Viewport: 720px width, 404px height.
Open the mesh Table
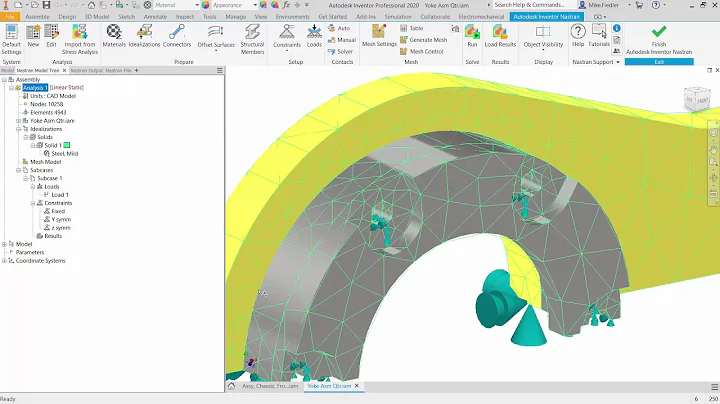[x=412, y=28]
